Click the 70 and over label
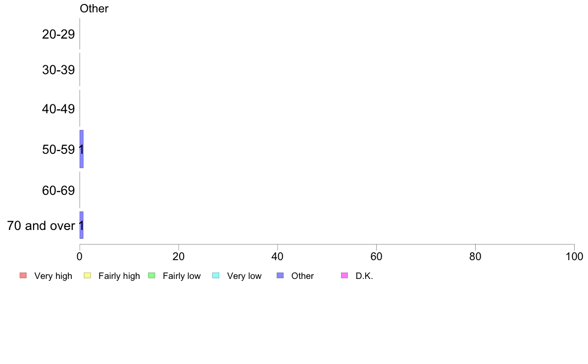This screenshot has height=364, width=588. pos(41,226)
